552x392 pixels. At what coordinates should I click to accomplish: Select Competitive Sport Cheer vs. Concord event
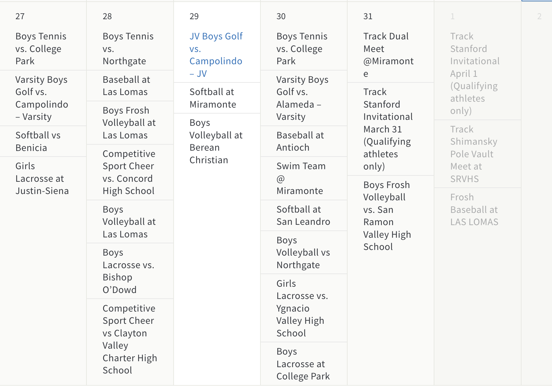pyautogui.click(x=129, y=172)
